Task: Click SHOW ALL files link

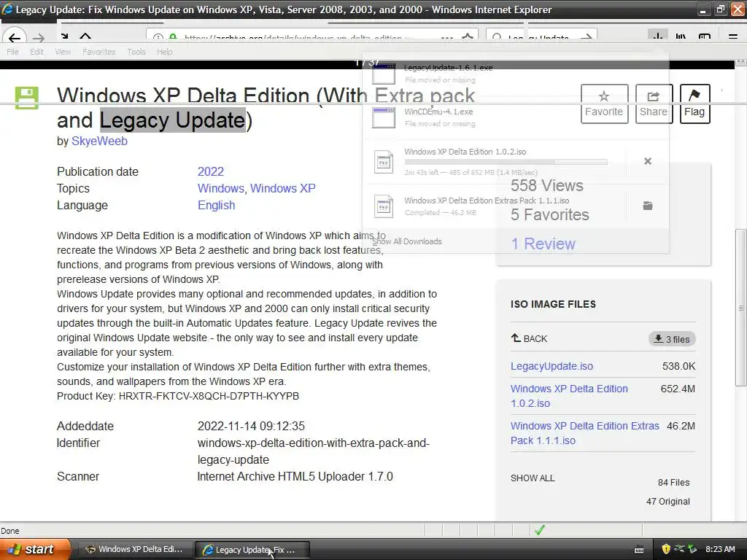Action: point(533,478)
